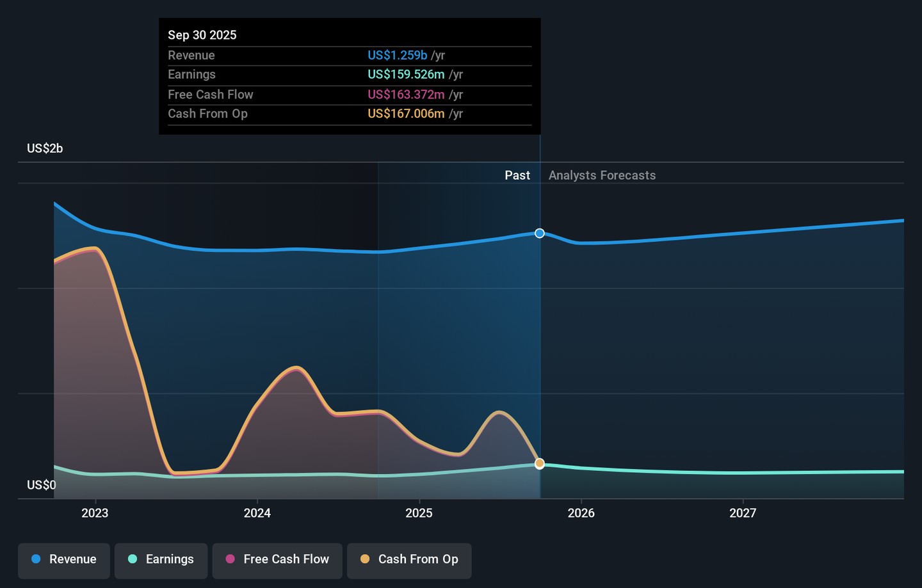Viewport: 922px width, 588px height.
Task: Click the 2026 x-axis label
Action: 581,513
